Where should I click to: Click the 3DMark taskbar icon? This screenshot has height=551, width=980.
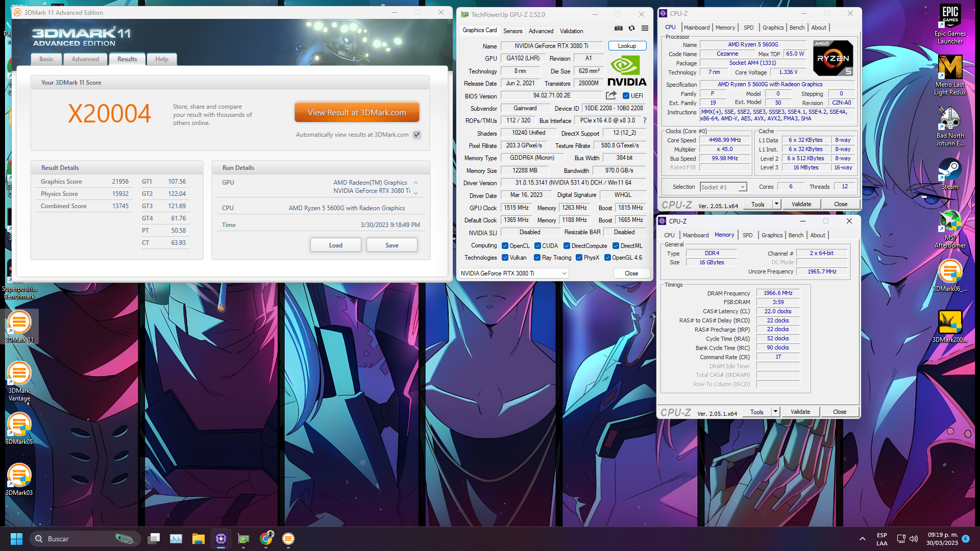(288, 539)
